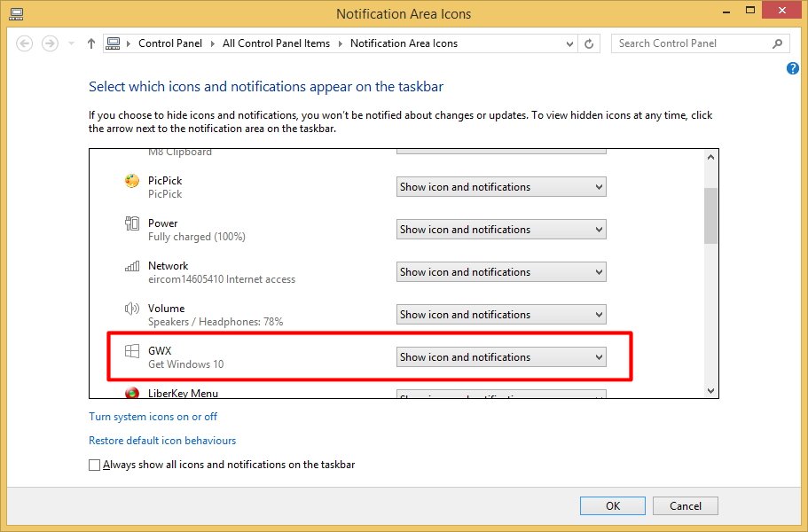Click the page heading about taskbar icons
Screen dimensions: 808x532
(x=266, y=87)
